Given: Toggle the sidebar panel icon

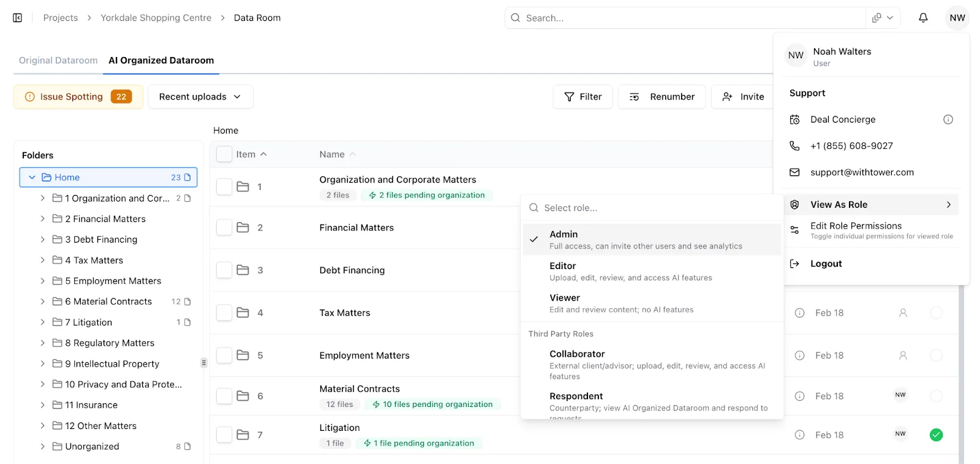Looking at the screenshot, I should pyautogui.click(x=18, y=18).
